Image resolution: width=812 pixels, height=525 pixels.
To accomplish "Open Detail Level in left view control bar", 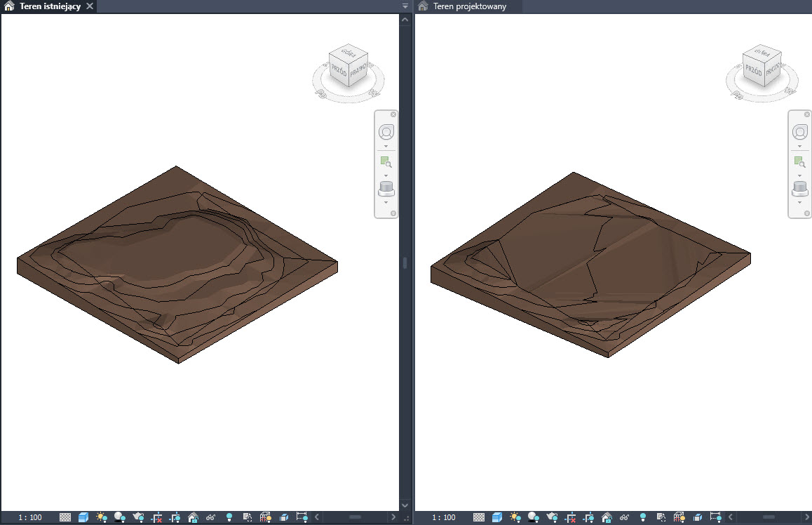I will [x=65, y=517].
